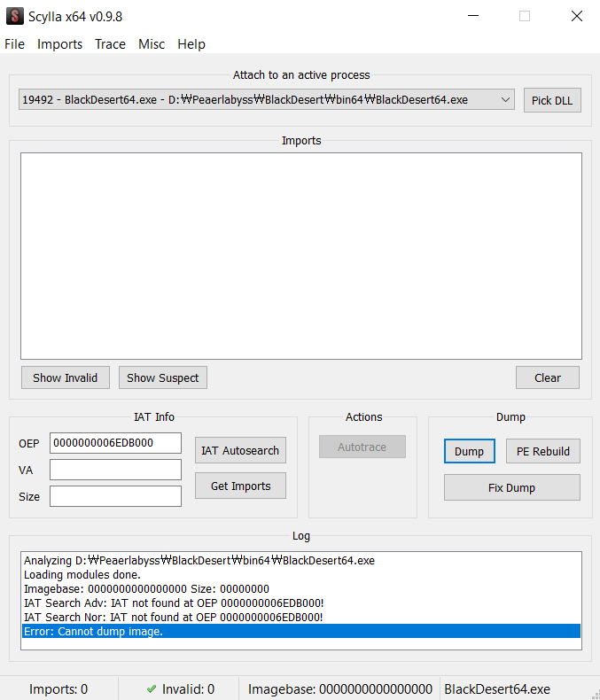Click the Imagebase value in status bar
The image size is (600, 700).
376,688
